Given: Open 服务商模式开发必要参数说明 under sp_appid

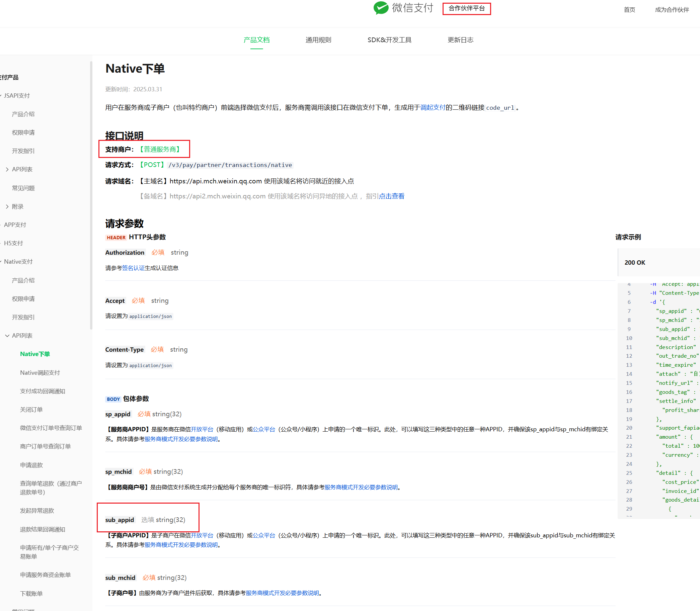Looking at the screenshot, I should click(181, 439).
